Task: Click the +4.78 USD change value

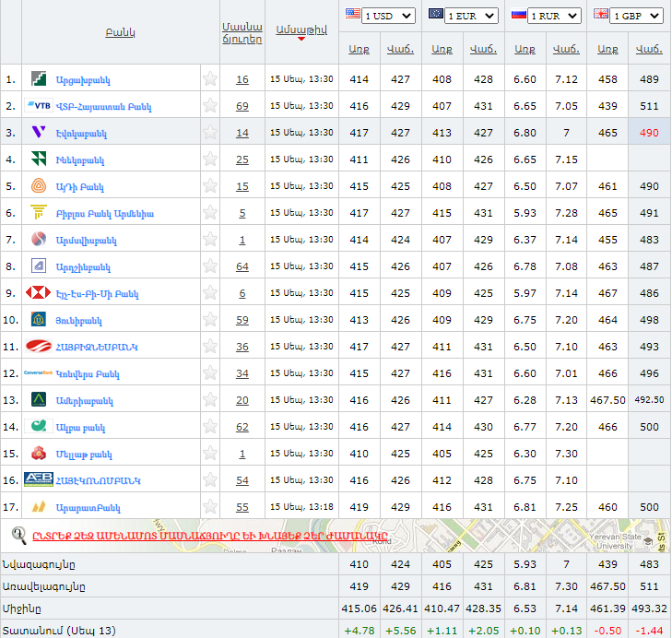Action: pos(359,631)
